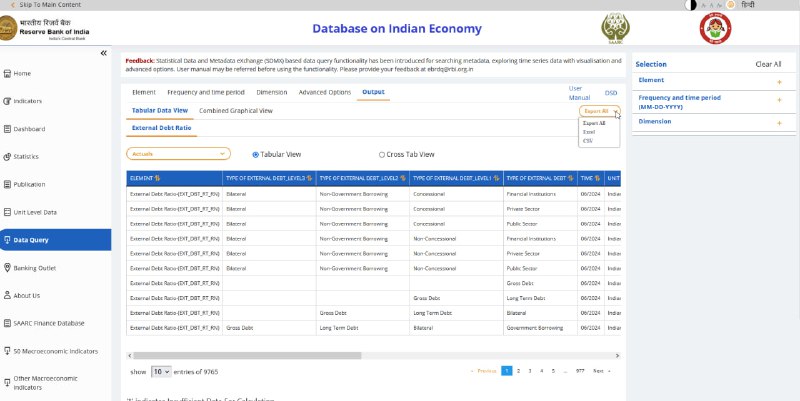Click Skip To Main Content link
The image size is (800, 401).
coord(50,5)
